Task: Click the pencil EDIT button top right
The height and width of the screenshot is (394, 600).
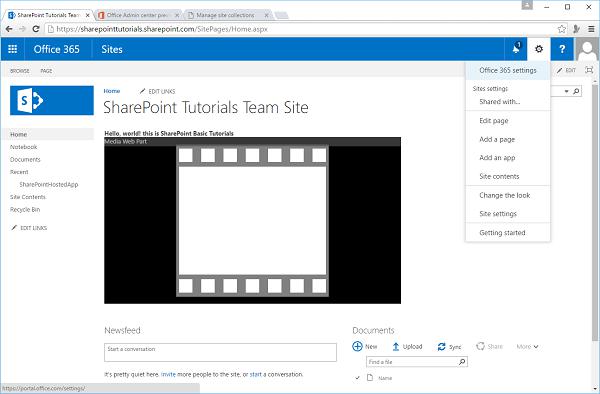Action: (x=566, y=70)
